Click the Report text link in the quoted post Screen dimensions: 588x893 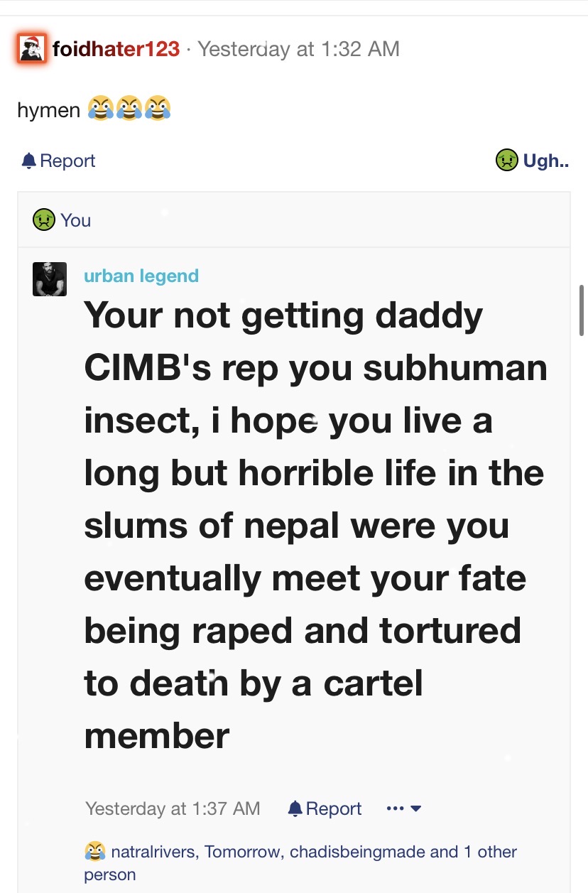(334, 808)
